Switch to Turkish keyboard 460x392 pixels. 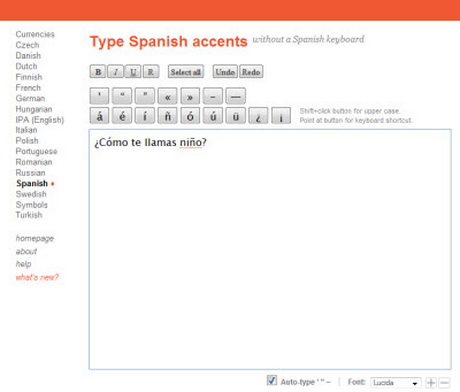[x=29, y=215]
